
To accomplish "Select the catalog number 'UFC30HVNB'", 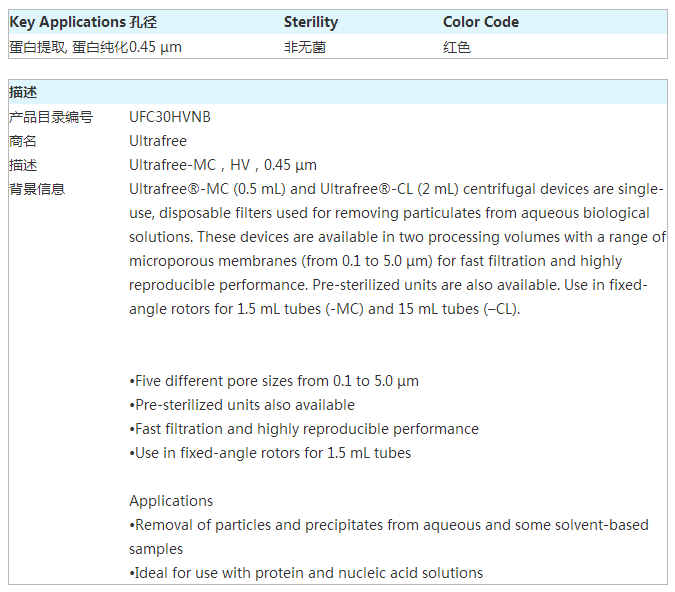I will click(x=170, y=117).
